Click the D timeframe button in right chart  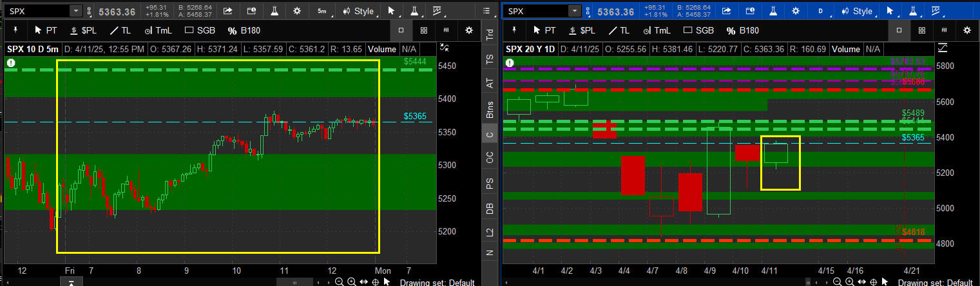coord(820,11)
